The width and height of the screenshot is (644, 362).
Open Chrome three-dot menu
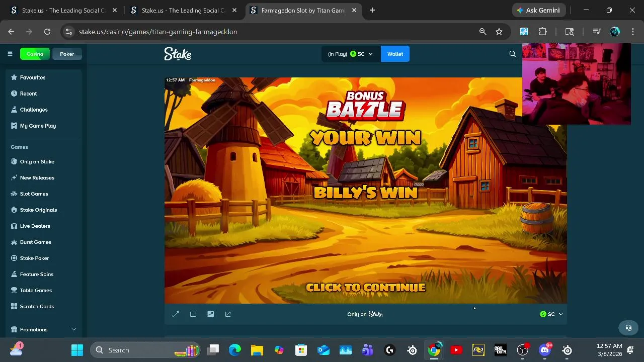[x=632, y=32]
